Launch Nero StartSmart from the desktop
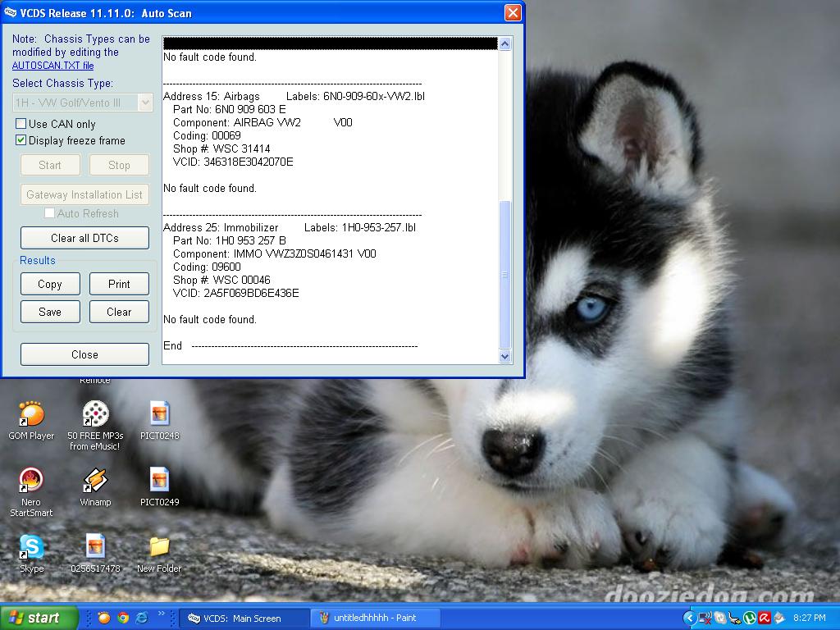The width and height of the screenshot is (840, 630). [31, 482]
